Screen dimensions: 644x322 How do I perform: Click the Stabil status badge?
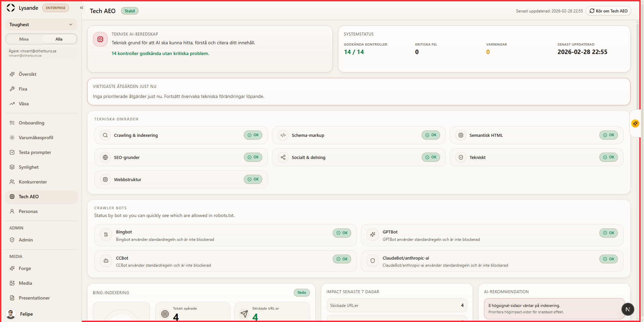[x=129, y=11]
